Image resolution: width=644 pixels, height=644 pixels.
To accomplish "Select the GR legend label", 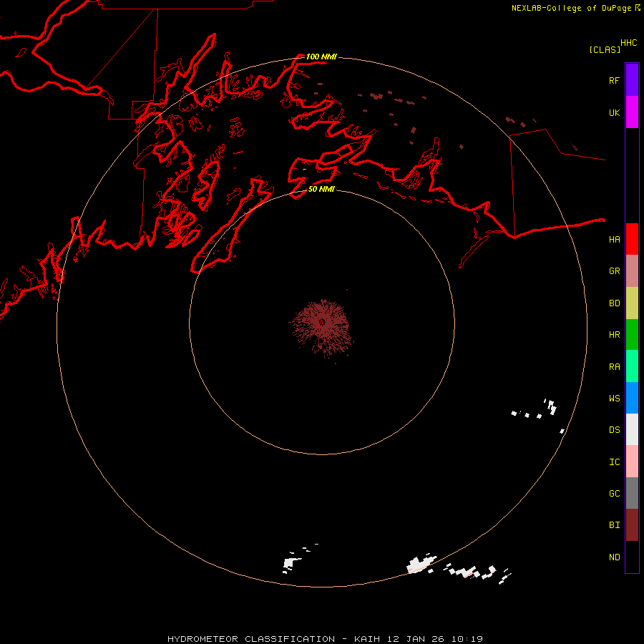I will [x=614, y=271].
